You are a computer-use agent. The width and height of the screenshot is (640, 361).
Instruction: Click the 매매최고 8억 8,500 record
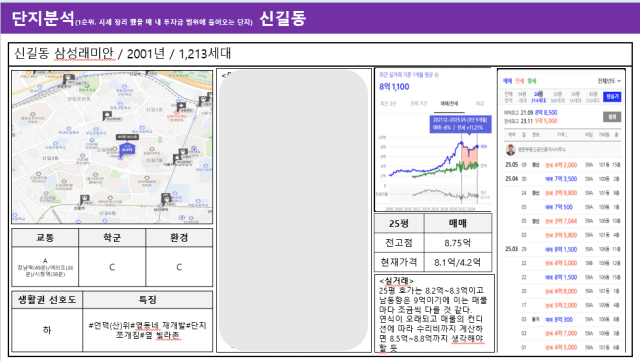531,113
